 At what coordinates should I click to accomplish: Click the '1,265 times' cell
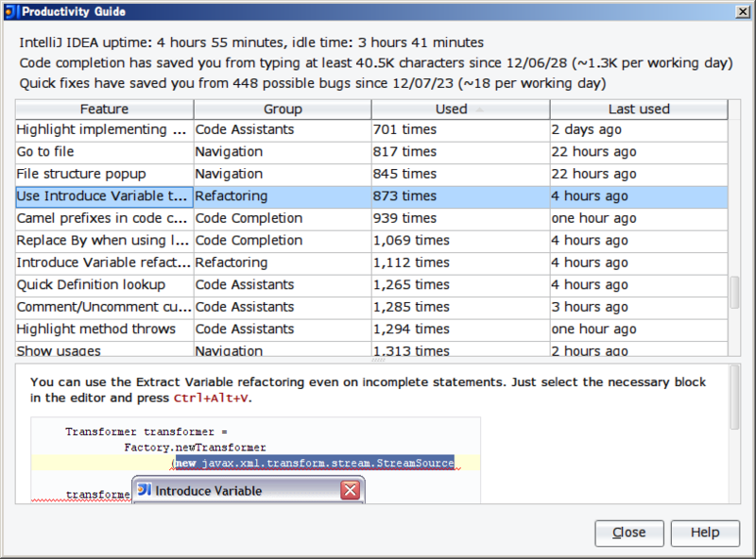[x=460, y=285]
